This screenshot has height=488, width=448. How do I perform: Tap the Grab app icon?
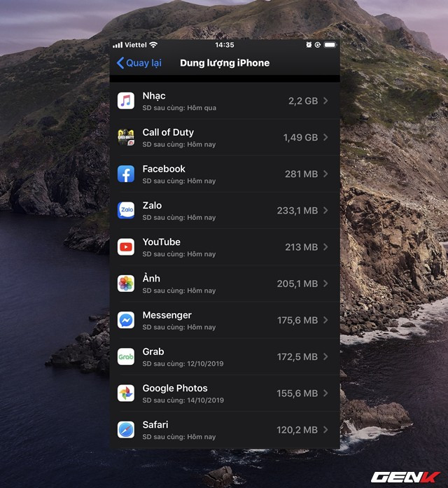click(x=126, y=356)
